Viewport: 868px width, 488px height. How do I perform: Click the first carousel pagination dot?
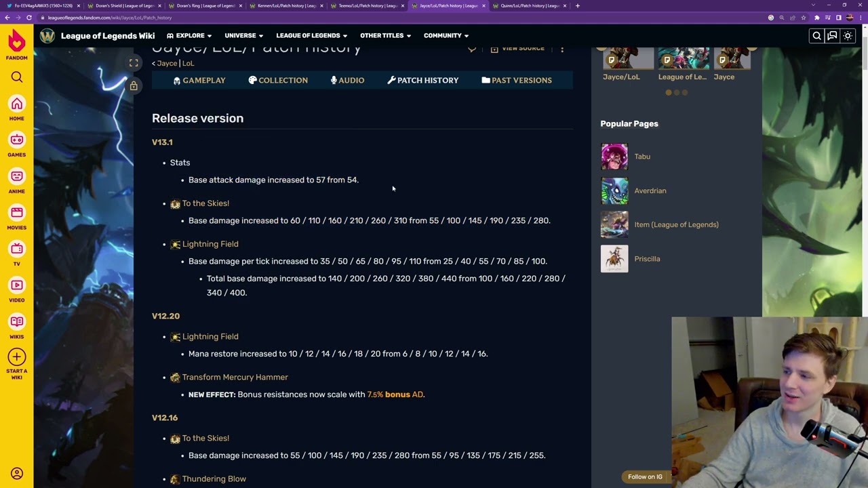coord(668,93)
